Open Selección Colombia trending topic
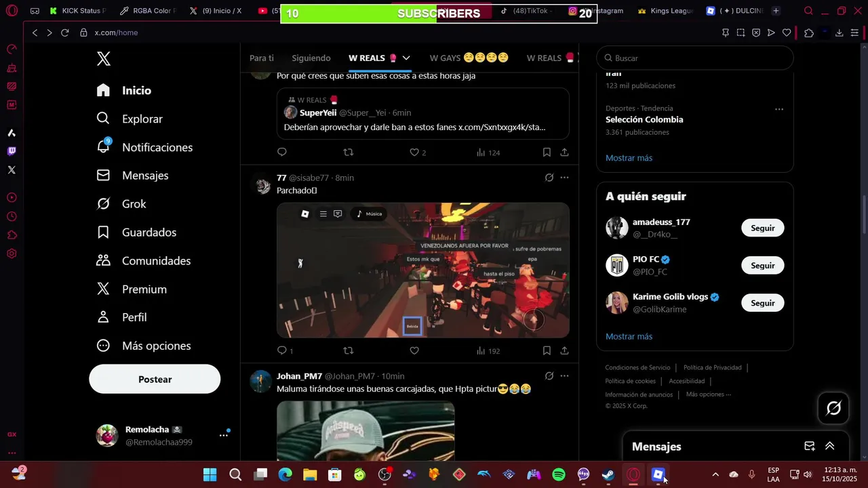 (x=644, y=120)
